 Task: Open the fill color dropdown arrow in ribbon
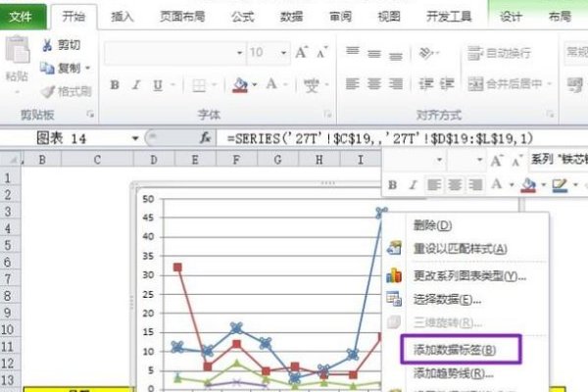(255, 85)
